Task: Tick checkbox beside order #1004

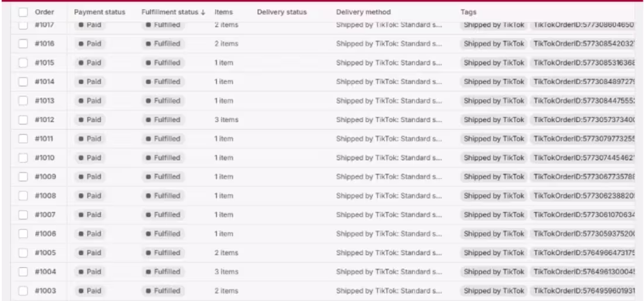Action: pyautogui.click(x=23, y=272)
